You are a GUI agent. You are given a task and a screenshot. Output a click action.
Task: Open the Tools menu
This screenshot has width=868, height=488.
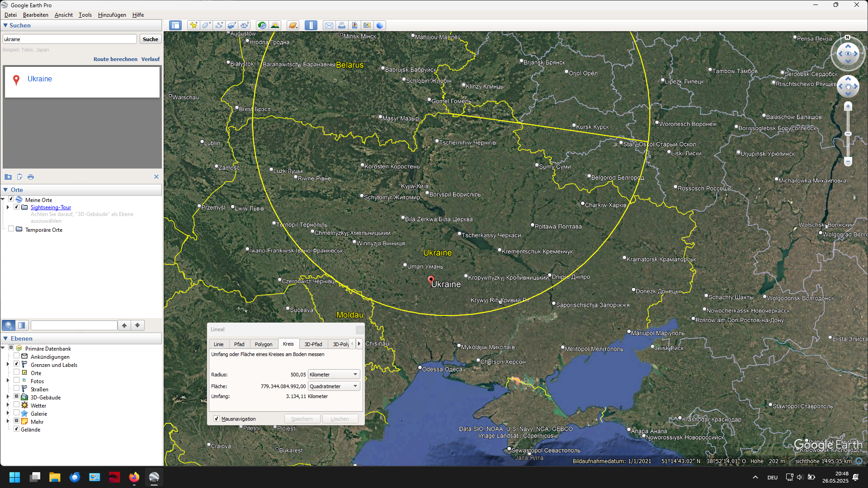tap(85, 15)
